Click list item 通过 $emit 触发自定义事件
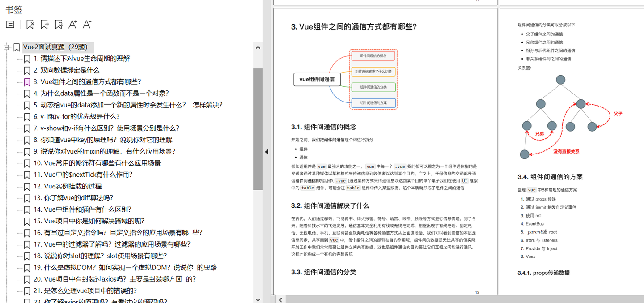Screen dimensions: 644x303 coord(551,207)
